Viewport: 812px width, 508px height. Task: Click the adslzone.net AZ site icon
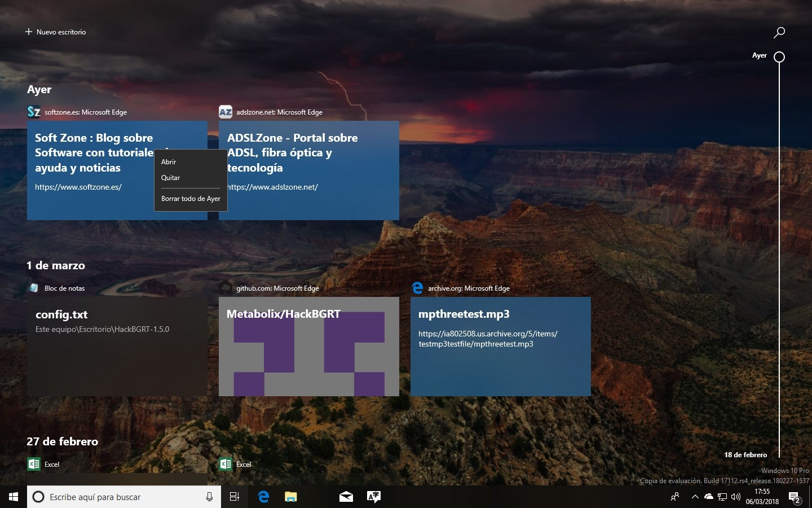(226, 112)
